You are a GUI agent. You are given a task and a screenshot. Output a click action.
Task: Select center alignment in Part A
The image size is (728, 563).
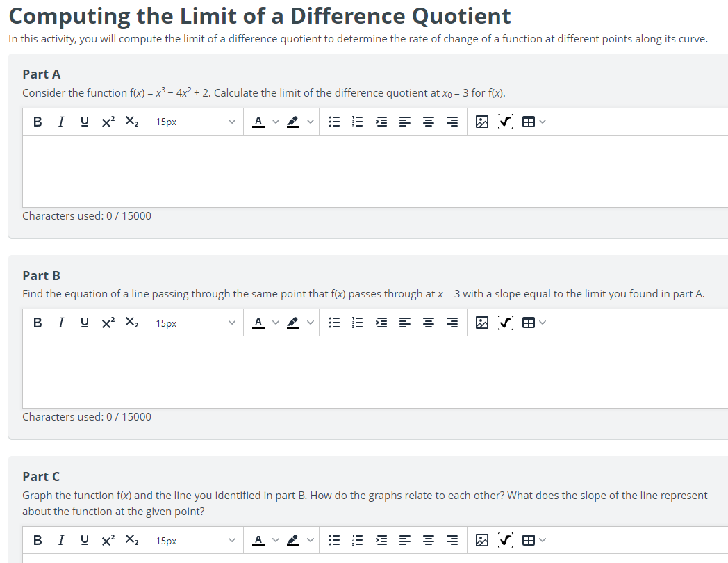click(428, 121)
